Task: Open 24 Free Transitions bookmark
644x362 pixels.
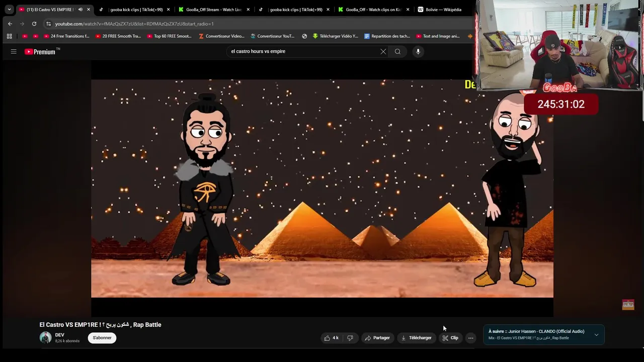Action: coord(66,36)
